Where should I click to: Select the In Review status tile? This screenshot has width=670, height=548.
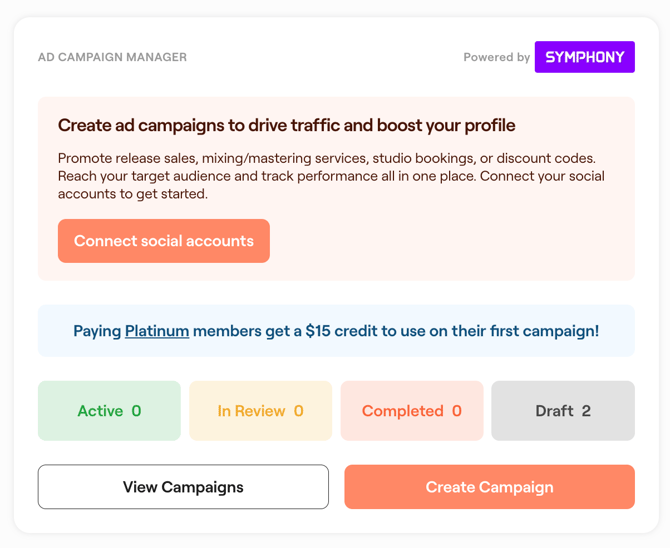[260, 411]
